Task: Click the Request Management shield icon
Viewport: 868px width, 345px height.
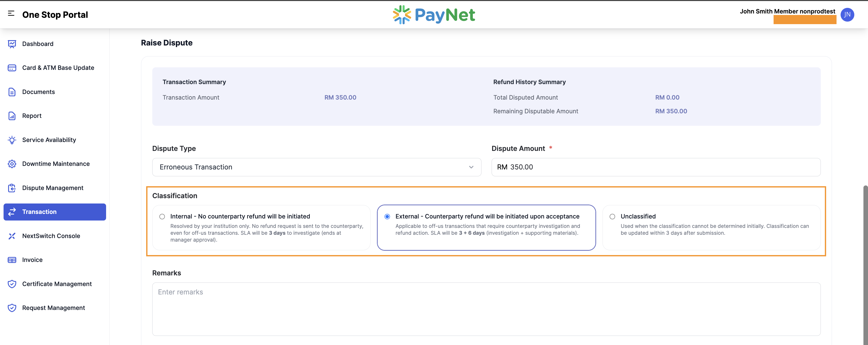Action: click(x=12, y=308)
